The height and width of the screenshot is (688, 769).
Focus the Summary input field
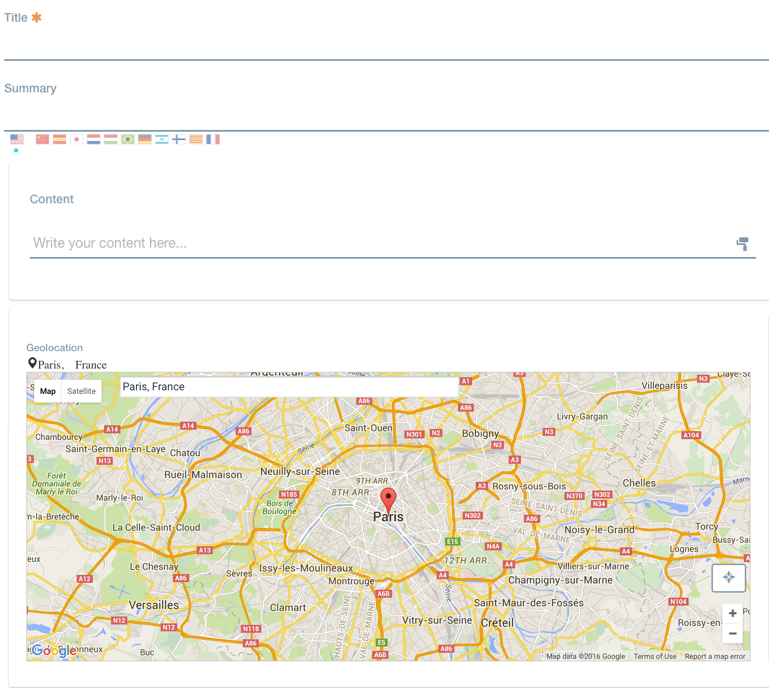point(386,116)
